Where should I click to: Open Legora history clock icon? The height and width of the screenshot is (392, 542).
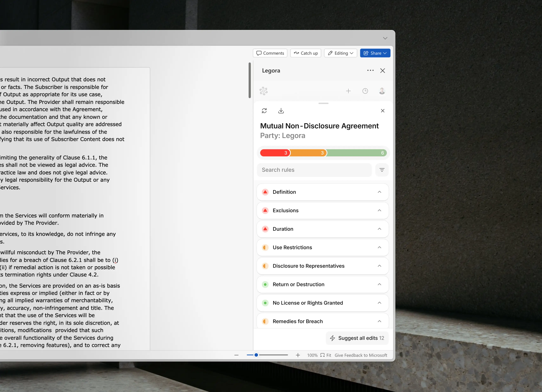(x=365, y=91)
